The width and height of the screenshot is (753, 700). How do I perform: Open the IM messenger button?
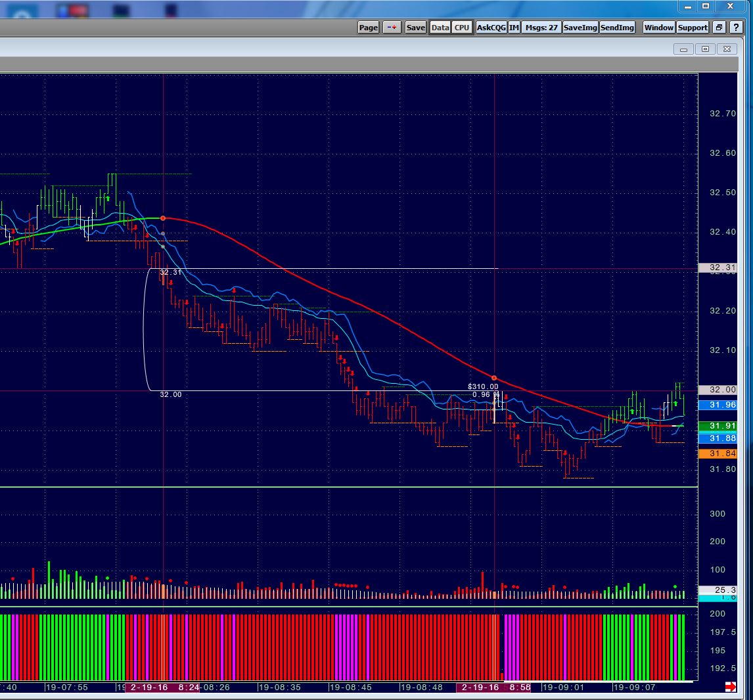(x=514, y=28)
